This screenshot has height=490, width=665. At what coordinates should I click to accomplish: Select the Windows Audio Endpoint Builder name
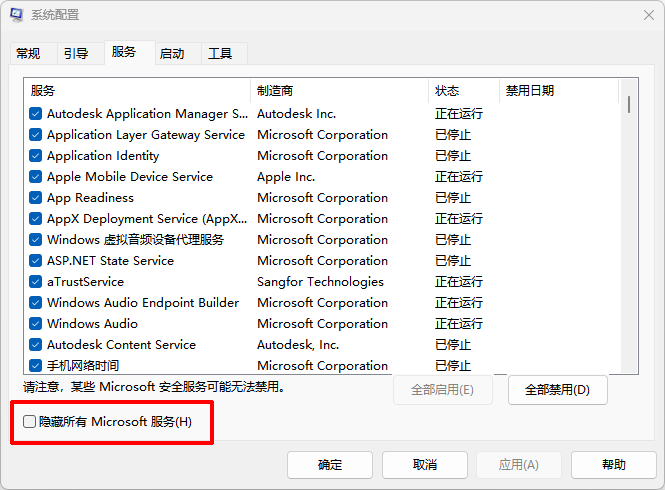tap(143, 303)
